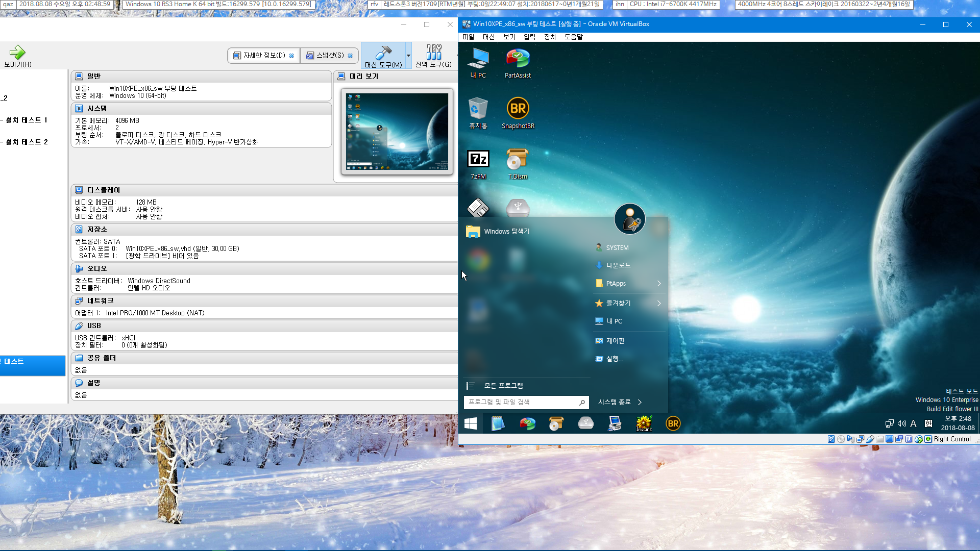This screenshot has width=980, height=551.
Task: Open the 장치 menu in VM window
Action: tap(550, 37)
